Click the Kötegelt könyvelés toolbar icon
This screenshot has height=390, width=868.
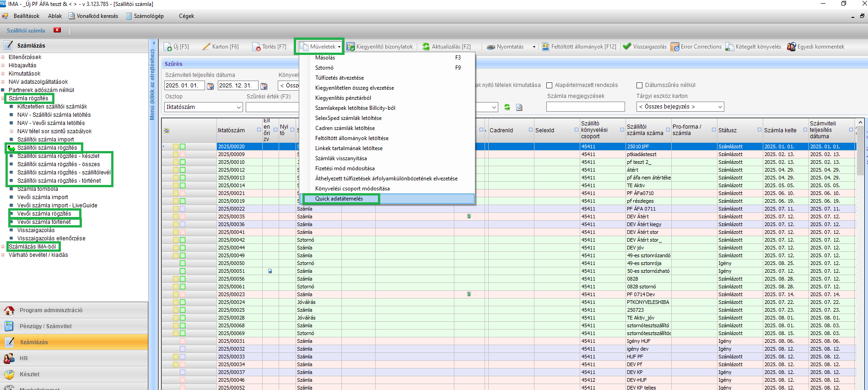[729, 47]
